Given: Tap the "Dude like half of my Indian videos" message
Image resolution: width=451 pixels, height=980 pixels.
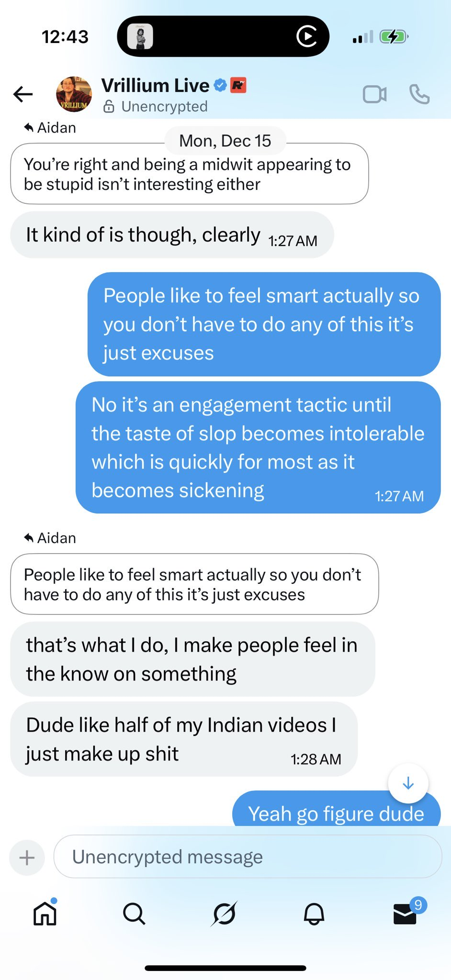Looking at the screenshot, I should [183, 739].
